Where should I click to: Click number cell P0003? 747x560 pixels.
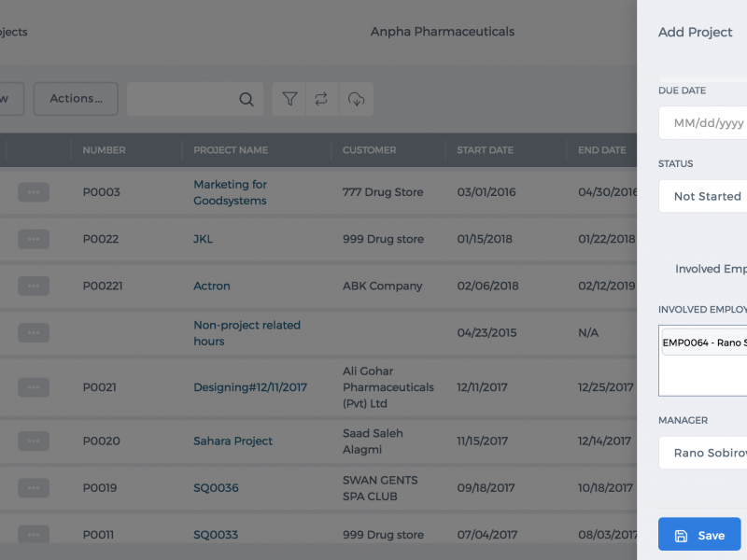[x=102, y=192]
